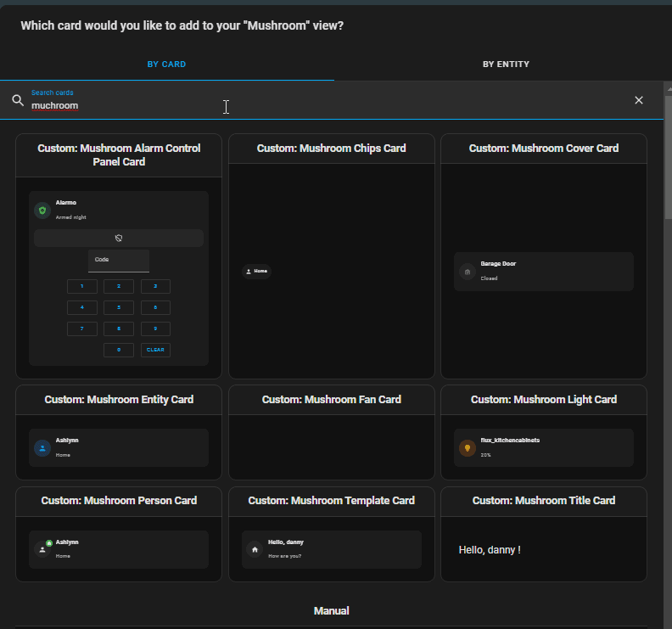672x629 pixels.
Task: Click the 'Armed night' status text
Action: [70, 217]
